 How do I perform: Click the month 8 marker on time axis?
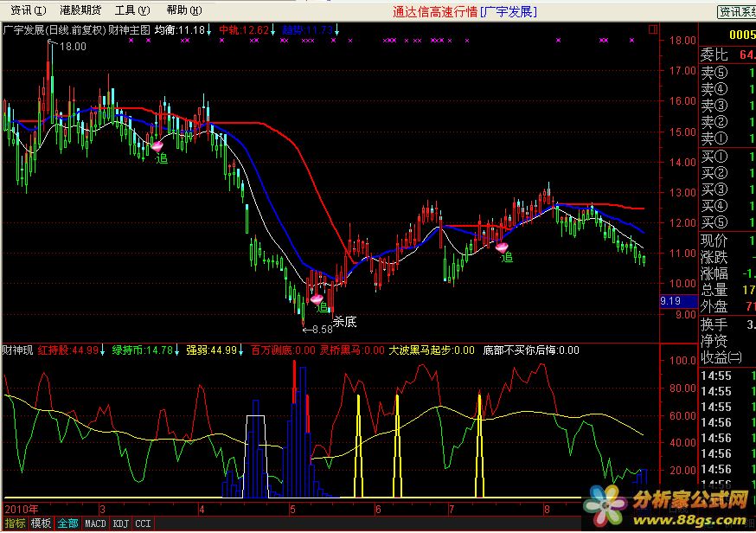[547, 510]
